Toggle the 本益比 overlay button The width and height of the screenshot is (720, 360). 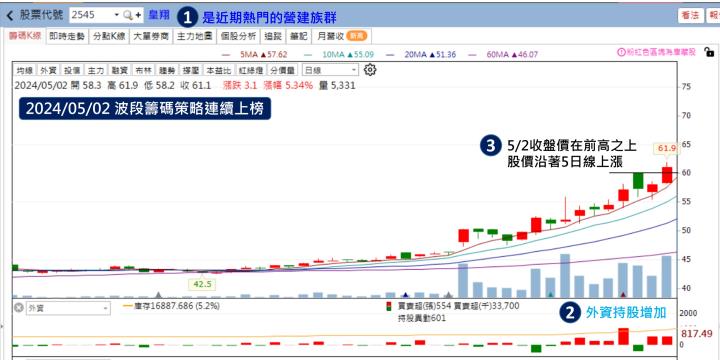[219, 70]
